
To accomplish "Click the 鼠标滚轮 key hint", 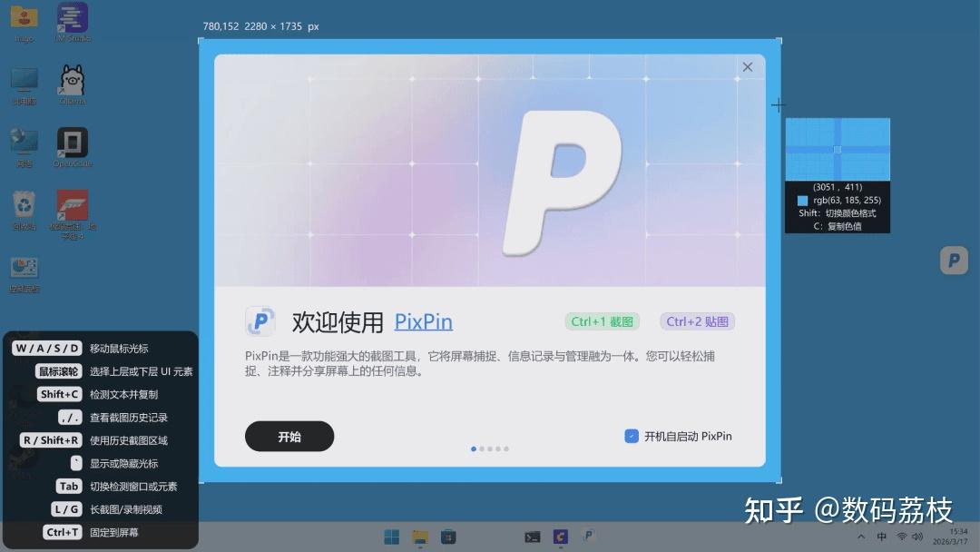I will point(59,371).
